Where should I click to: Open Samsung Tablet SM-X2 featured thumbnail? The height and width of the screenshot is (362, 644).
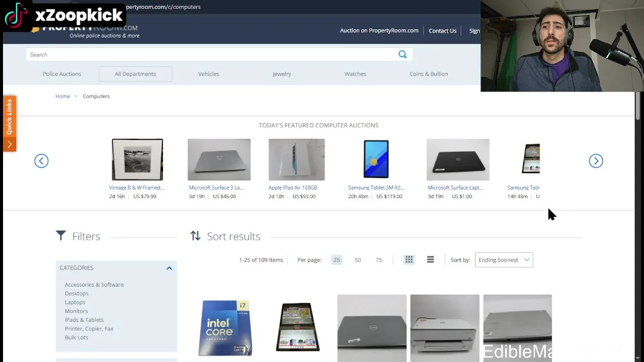[x=376, y=159]
